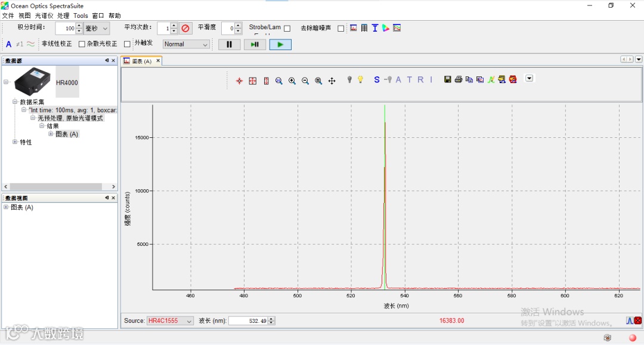Click the Scope minus dark icon

[388, 79]
